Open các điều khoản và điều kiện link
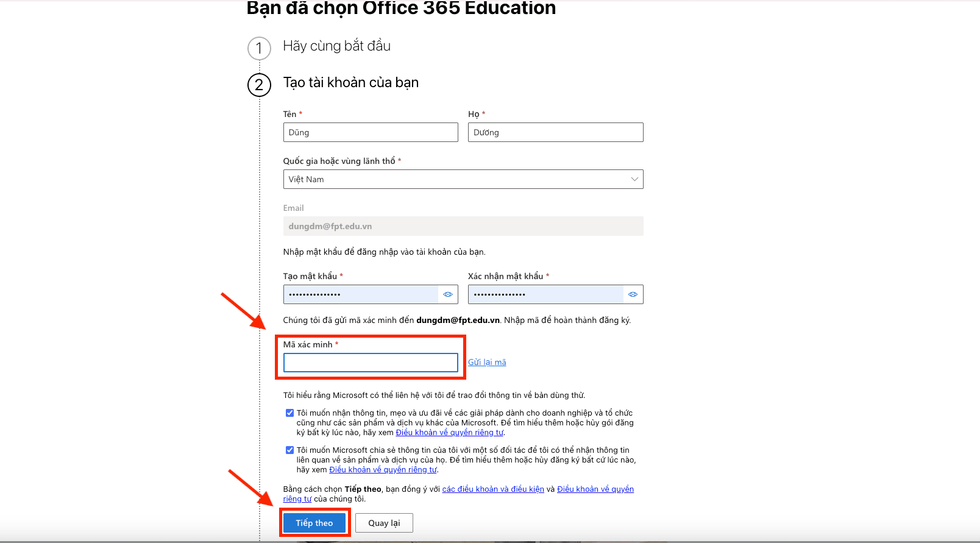This screenshot has height=543, width=980. (x=492, y=489)
